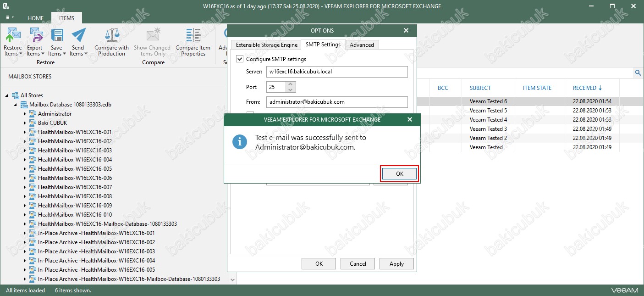Click the Port number field
644x296 pixels.
pos(276,87)
